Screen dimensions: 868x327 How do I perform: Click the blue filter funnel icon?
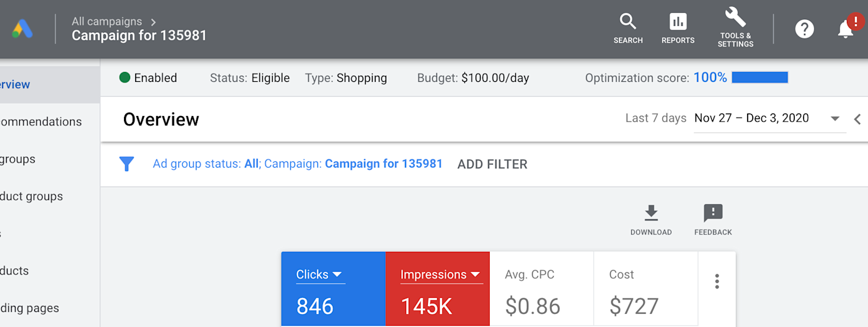126,164
